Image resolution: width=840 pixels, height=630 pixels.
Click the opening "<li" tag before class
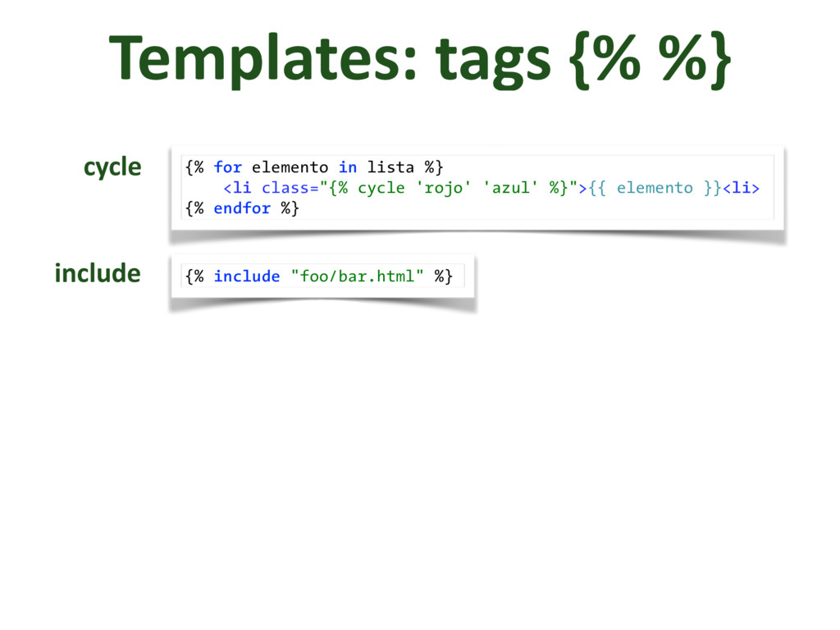pos(238,188)
